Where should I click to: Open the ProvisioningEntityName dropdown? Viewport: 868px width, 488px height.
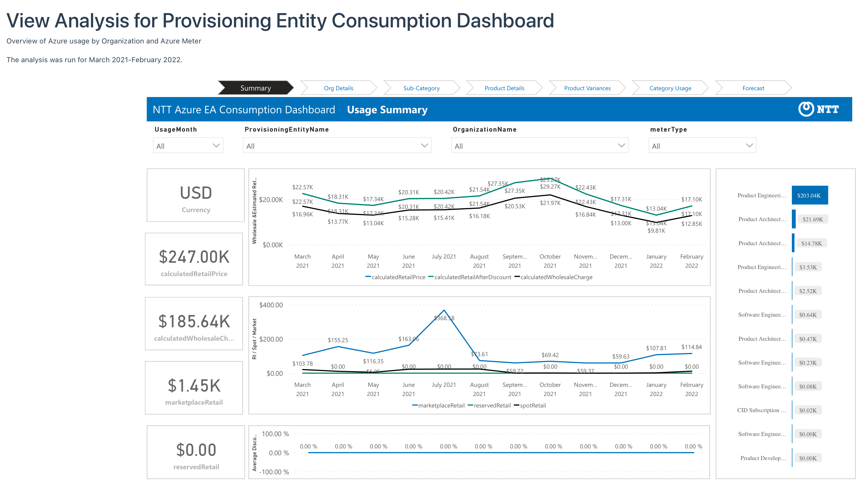(337, 146)
